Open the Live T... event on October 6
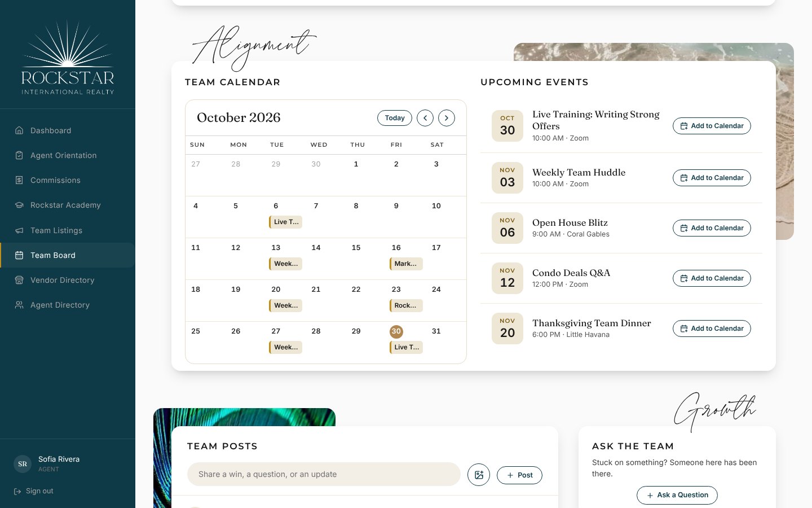Screen dimensions: 812x508 286,222
